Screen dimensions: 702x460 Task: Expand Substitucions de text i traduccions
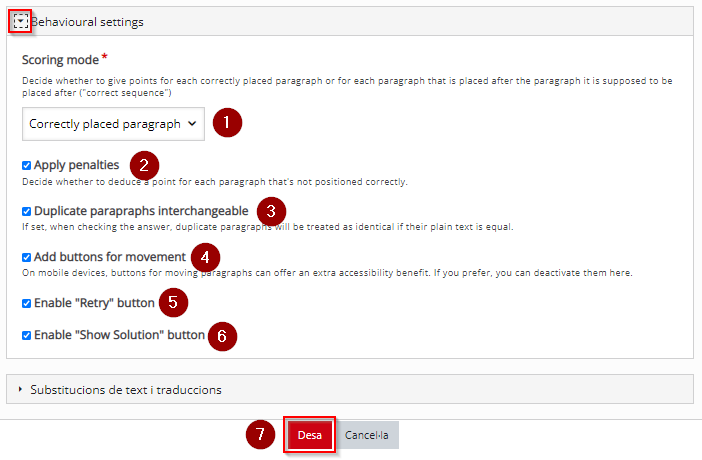point(350,390)
